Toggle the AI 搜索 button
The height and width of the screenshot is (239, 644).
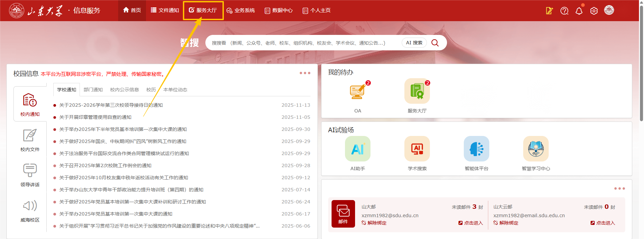point(414,43)
